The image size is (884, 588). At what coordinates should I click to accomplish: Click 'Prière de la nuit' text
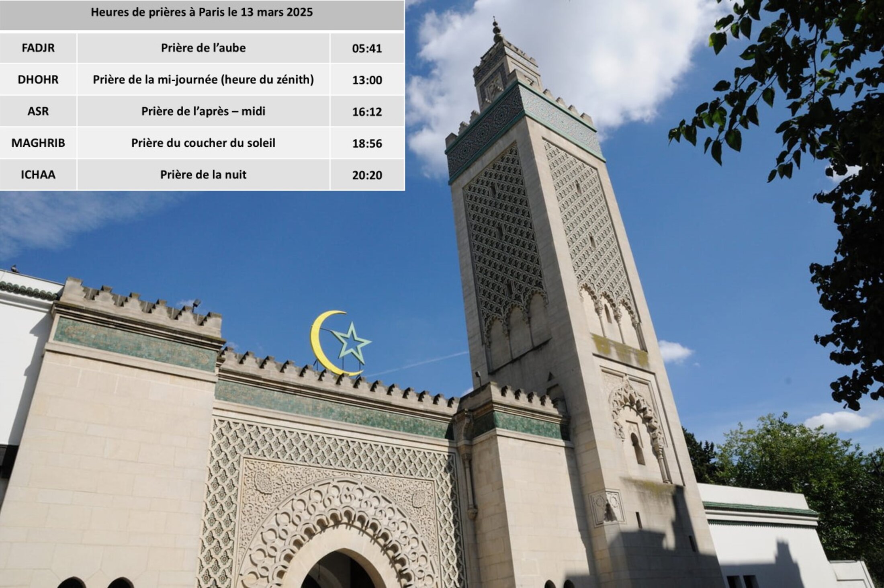click(x=203, y=175)
